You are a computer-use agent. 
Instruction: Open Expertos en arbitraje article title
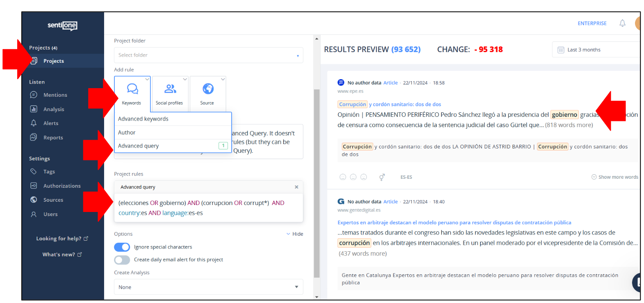click(x=454, y=223)
